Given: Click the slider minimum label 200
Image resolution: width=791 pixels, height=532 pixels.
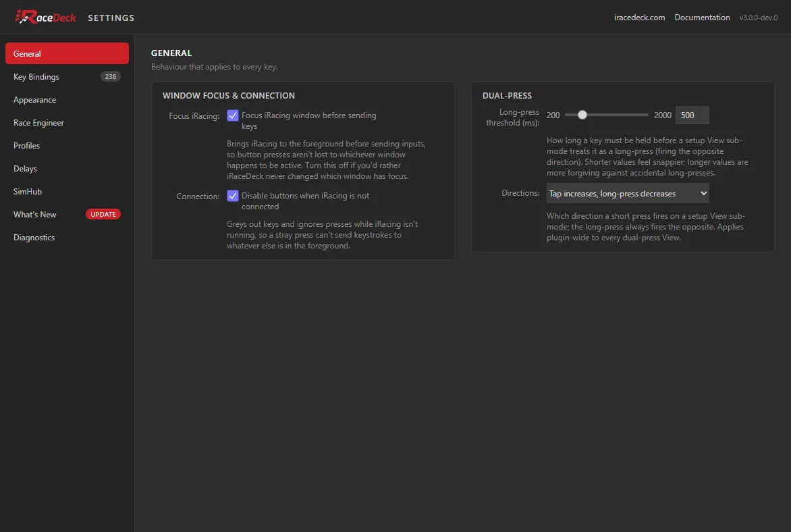Looking at the screenshot, I should coord(553,115).
